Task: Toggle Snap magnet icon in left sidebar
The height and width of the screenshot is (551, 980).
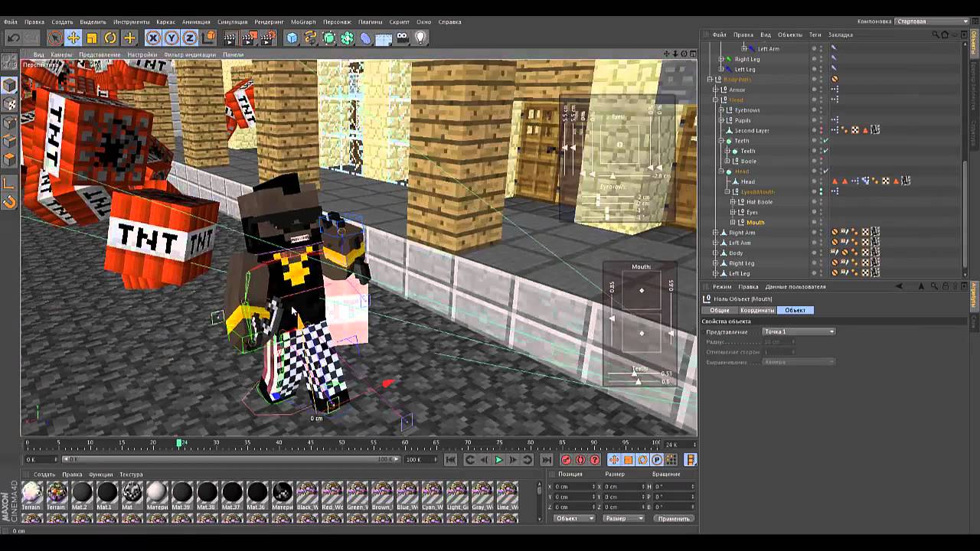Action: (x=9, y=201)
